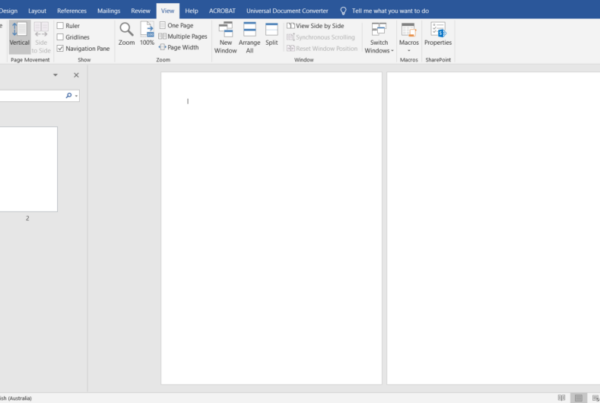Viewport: 600px width, 403px height.
Task: Uncheck the Navigation Pane checkbox
Action: point(60,49)
